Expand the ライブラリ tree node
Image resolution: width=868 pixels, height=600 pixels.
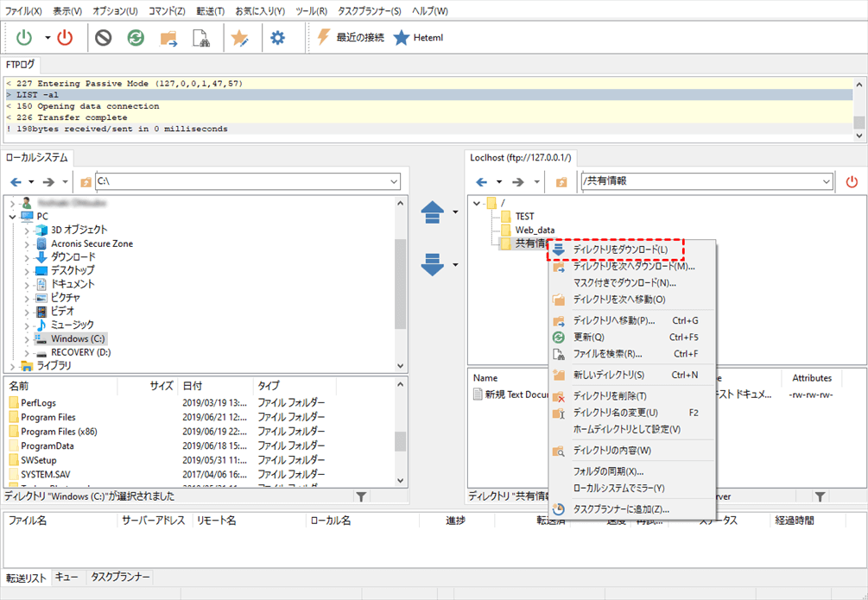point(11,366)
